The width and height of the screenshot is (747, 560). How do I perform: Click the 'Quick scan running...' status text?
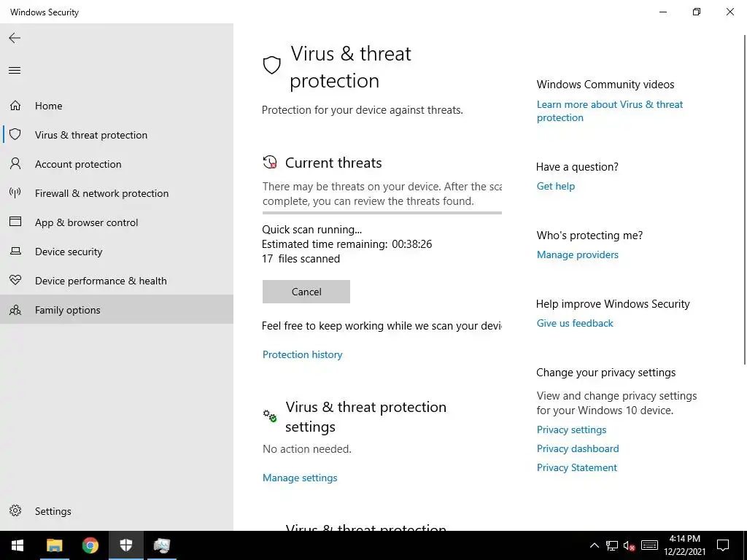pyautogui.click(x=312, y=230)
